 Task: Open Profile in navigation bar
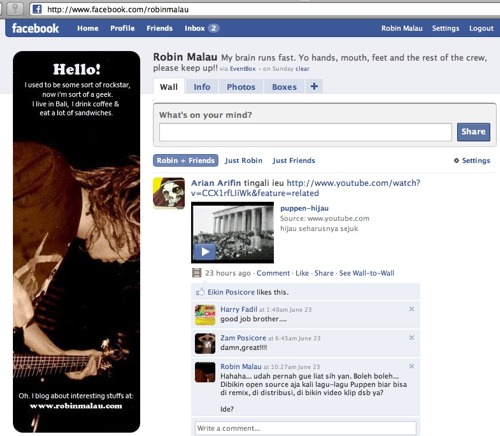(122, 28)
